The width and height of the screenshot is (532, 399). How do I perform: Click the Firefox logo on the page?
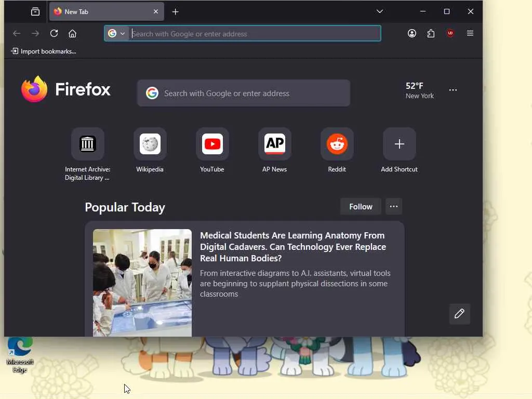point(66,89)
